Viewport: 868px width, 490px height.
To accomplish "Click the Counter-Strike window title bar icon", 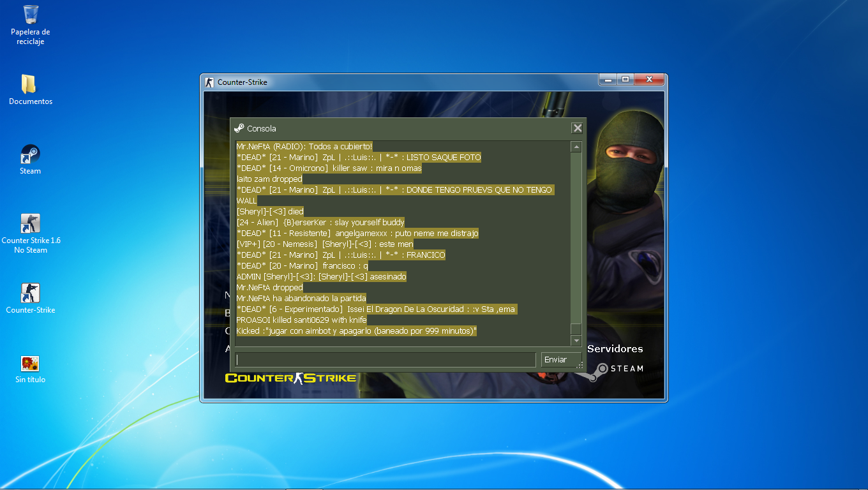I will [x=209, y=82].
